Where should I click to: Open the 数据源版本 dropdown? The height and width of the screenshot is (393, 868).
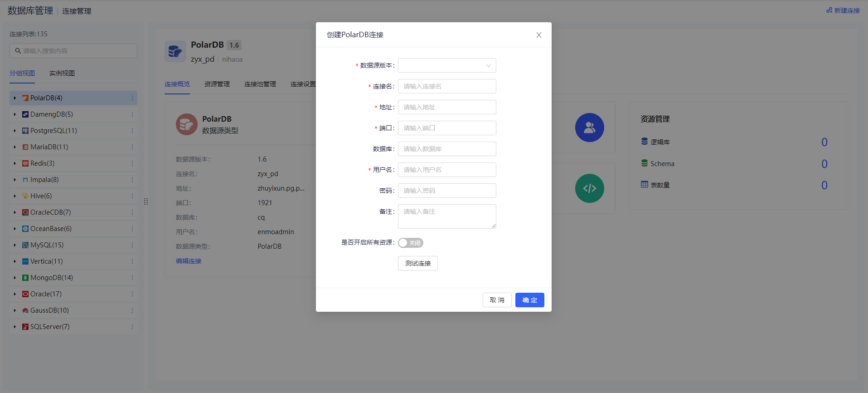pos(447,65)
